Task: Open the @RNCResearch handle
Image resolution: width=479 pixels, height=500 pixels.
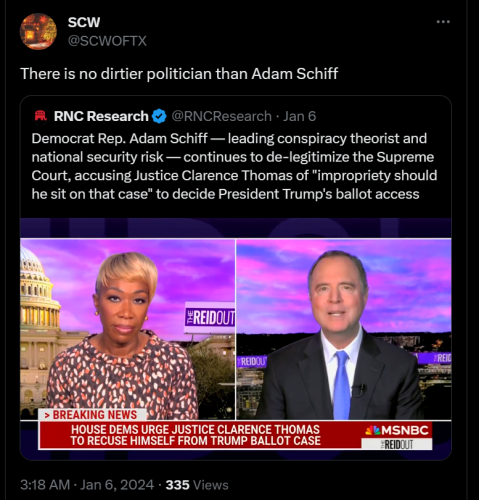Action: 222,116
